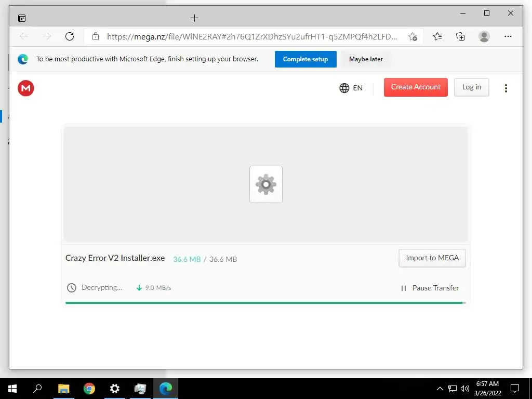The width and height of the screenshot is (532, 399).
Task: Click Import to MEGA button
Action: (432, 258)
